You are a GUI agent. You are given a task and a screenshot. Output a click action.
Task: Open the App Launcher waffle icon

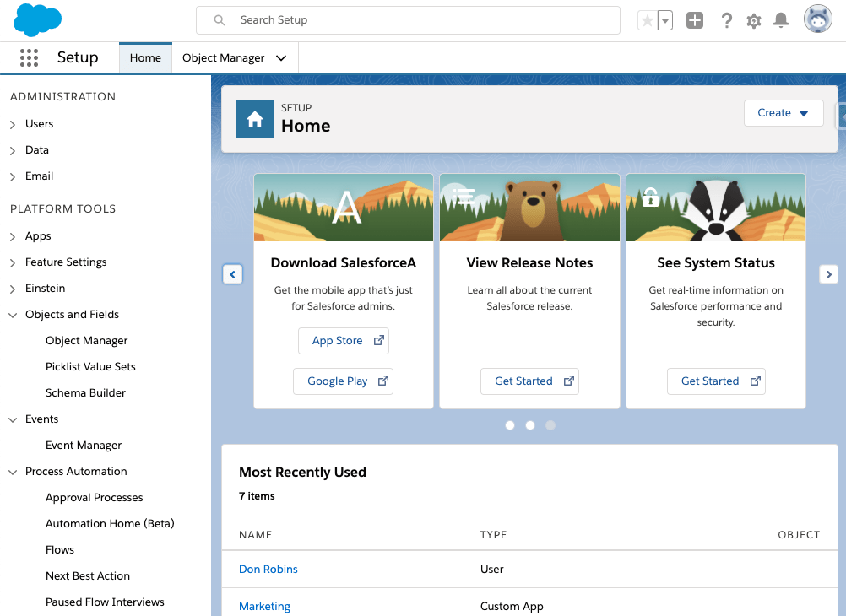(29, 57)
